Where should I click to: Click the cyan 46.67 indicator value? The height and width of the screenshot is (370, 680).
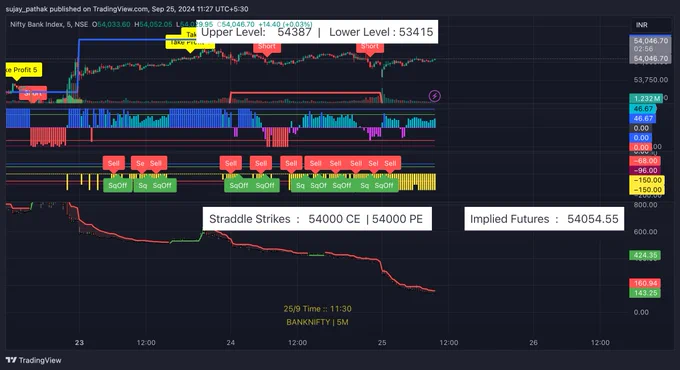pyautogui.click(x=643, y=108)
